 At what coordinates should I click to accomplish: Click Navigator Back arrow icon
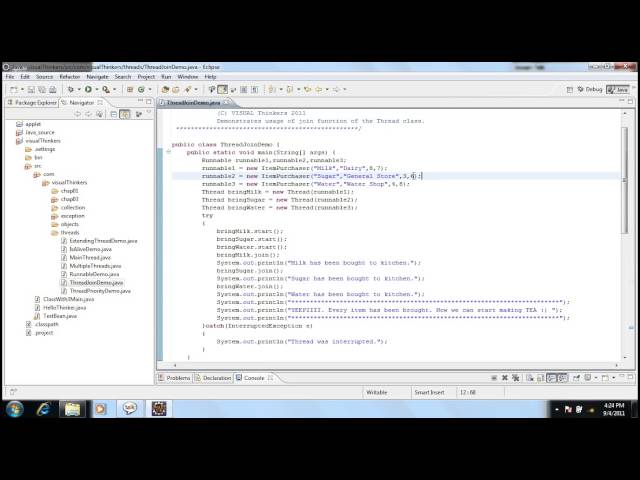[x=78, y=114]
